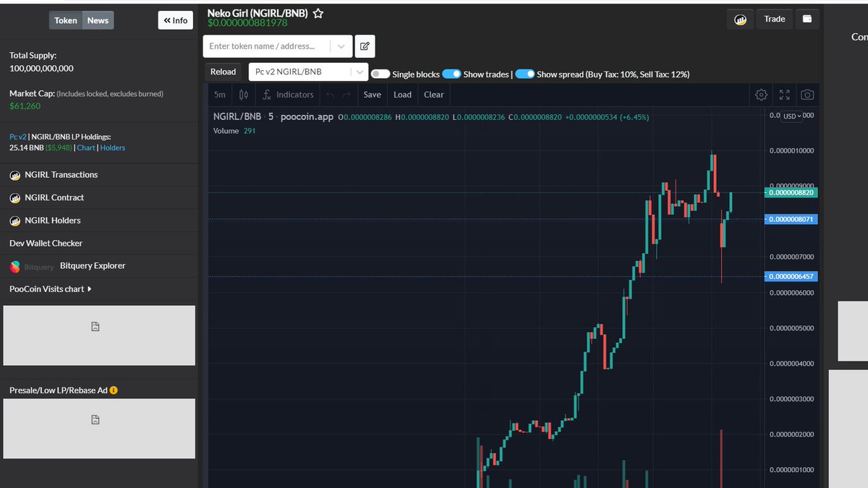This screenshot has width=868, height=488.
Task: Expand the token name search dropdown arrow
Action: click(340, 46)
